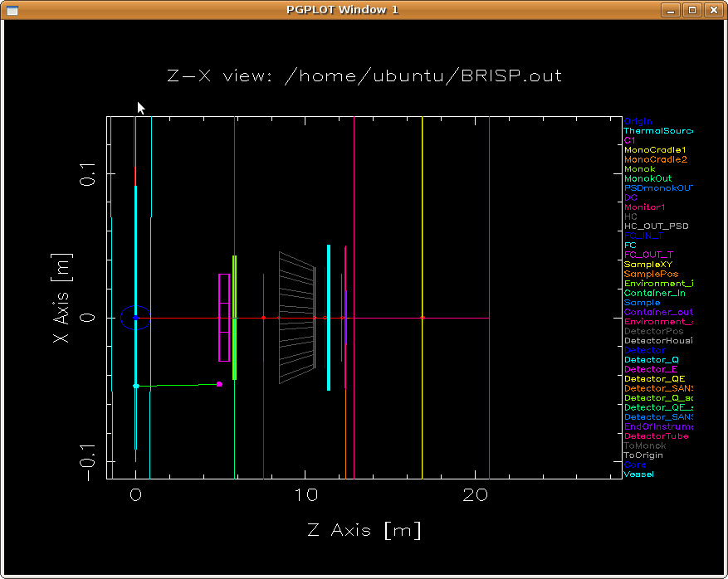Click the window menu icon in title bar
The height and width of the screenshot is (579, 728).
coord(11,9)
